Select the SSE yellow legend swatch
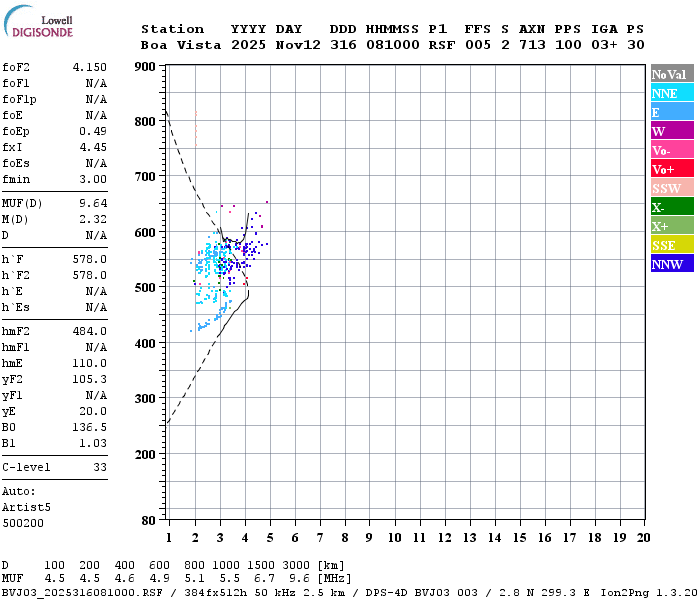The image size is (700, 600). [672, 245]
